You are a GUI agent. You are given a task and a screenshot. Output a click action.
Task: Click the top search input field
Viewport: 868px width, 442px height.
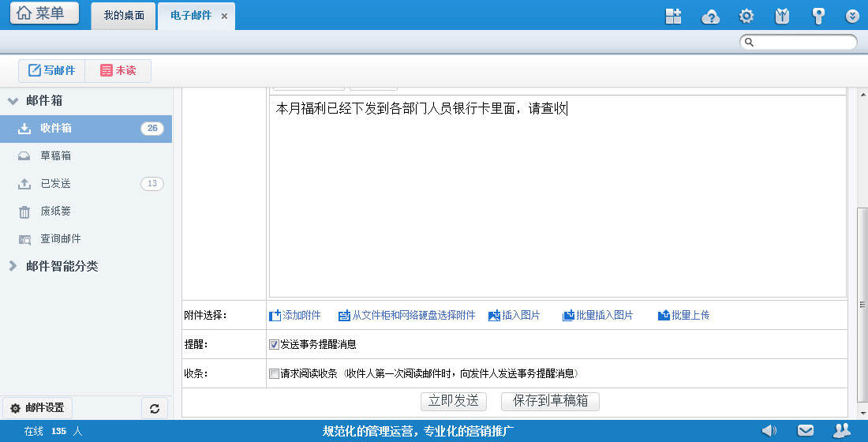point(803,42)
